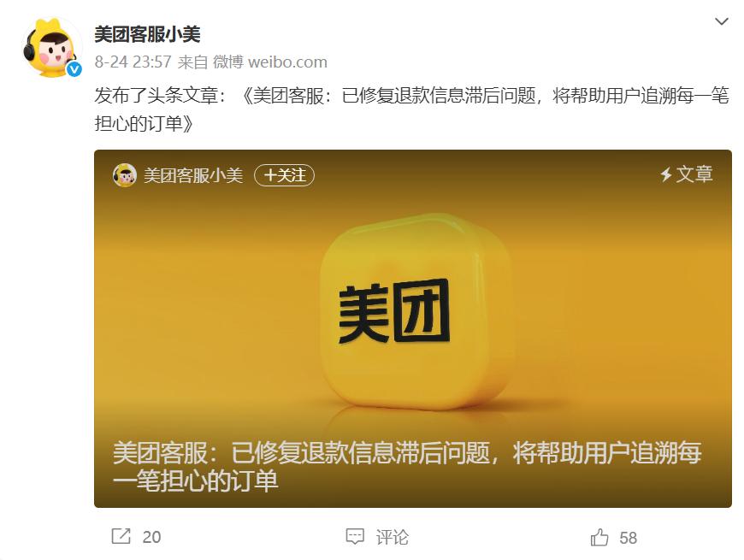This screenshot has height=560, width=744.
Task: Open the 8-24 23:57 timestamp link
Action: coord(133,62)
